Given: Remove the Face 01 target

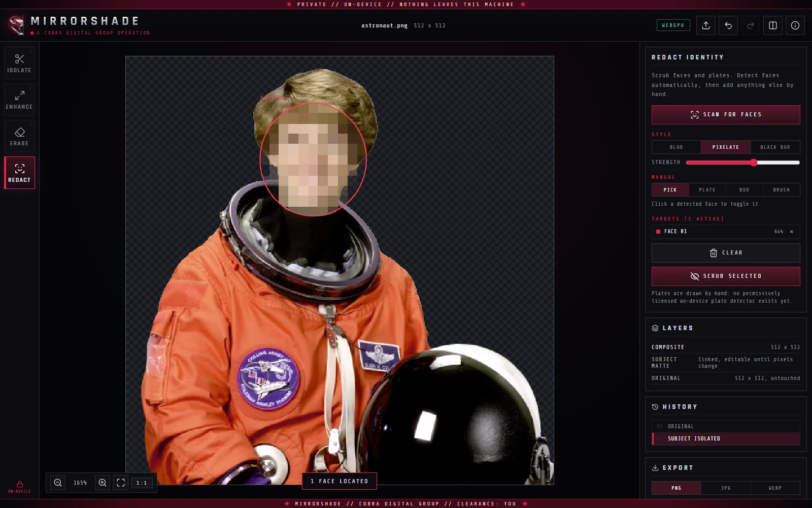Looking at the screenshot, I should pos(791,232).
